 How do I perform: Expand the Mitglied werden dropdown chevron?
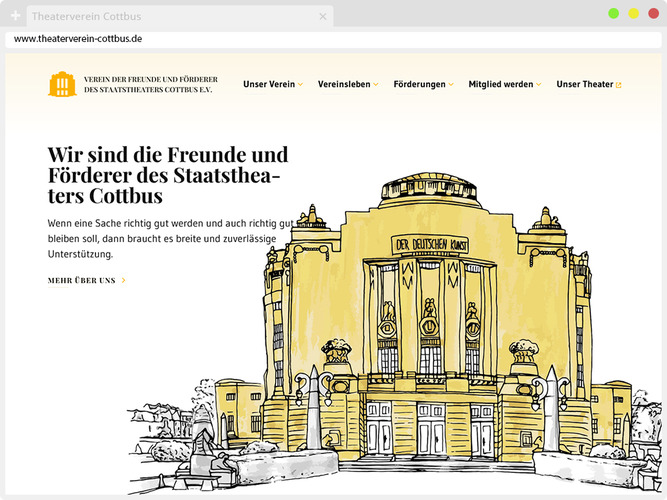point(539,85)
